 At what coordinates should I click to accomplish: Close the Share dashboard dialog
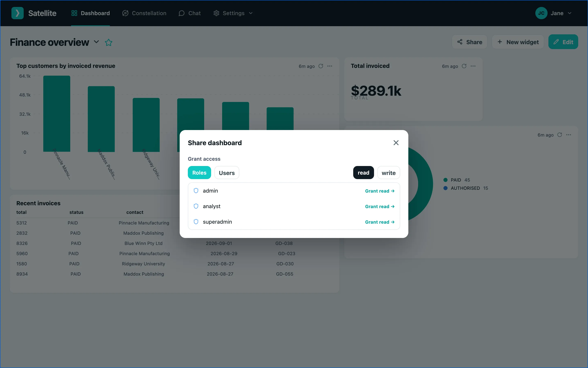[x=396, y=143]
